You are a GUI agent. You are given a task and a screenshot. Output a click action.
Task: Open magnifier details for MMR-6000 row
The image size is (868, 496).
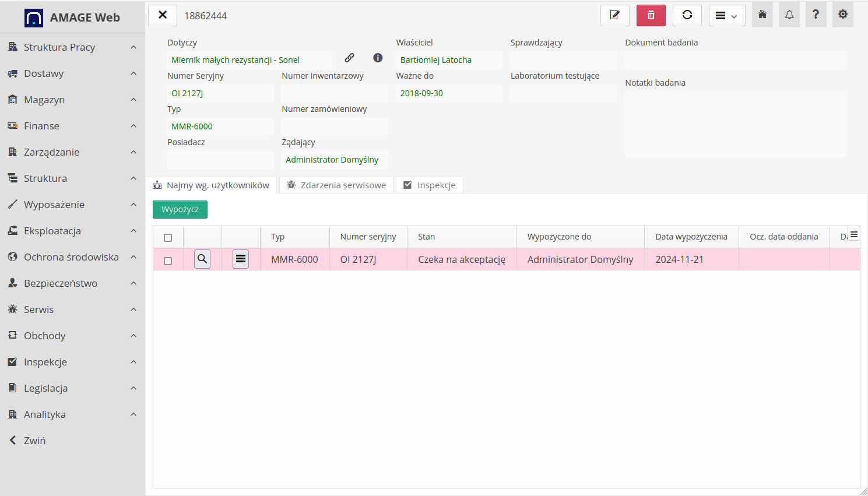point(202,259)
